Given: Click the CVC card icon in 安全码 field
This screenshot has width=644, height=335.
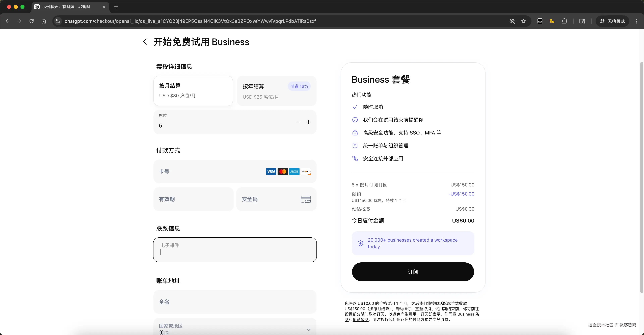Looking at the screenshot, I should click(x=306, y=199).
